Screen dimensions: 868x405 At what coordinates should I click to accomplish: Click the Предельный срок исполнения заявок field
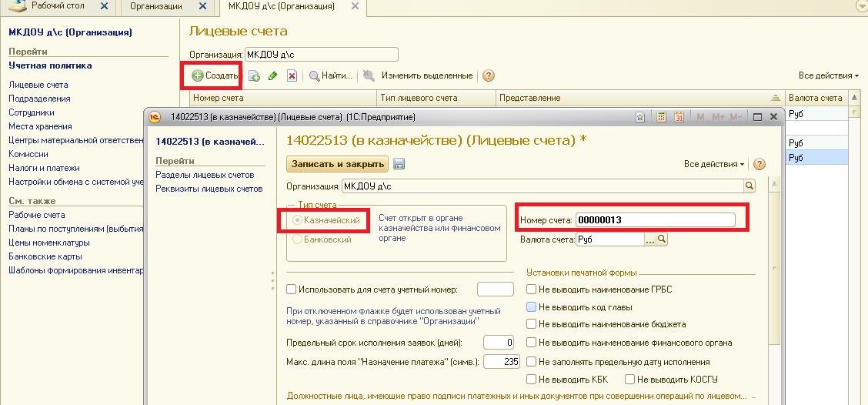click(x=499, y=343)
